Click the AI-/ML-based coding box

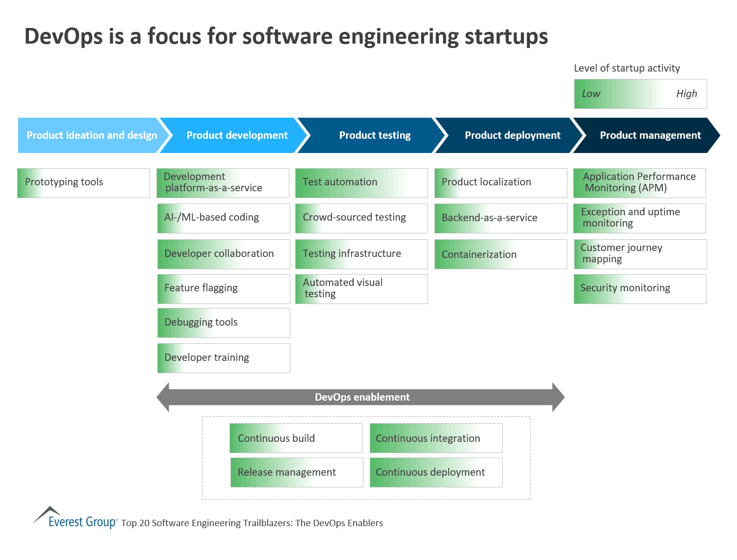(x=224, y=218)
